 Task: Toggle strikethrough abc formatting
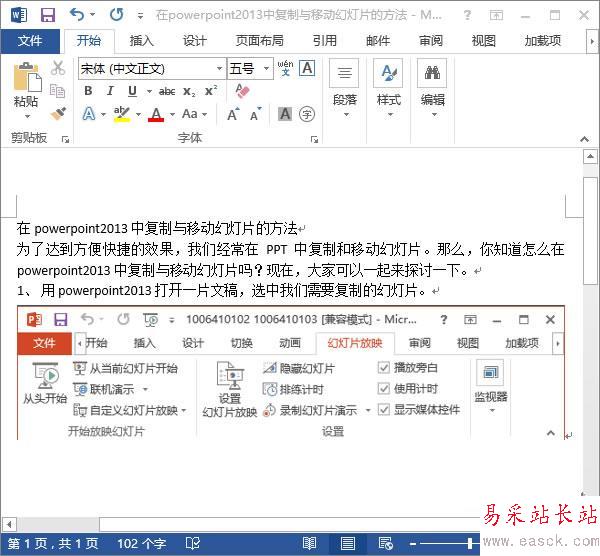tap(167, 91)
